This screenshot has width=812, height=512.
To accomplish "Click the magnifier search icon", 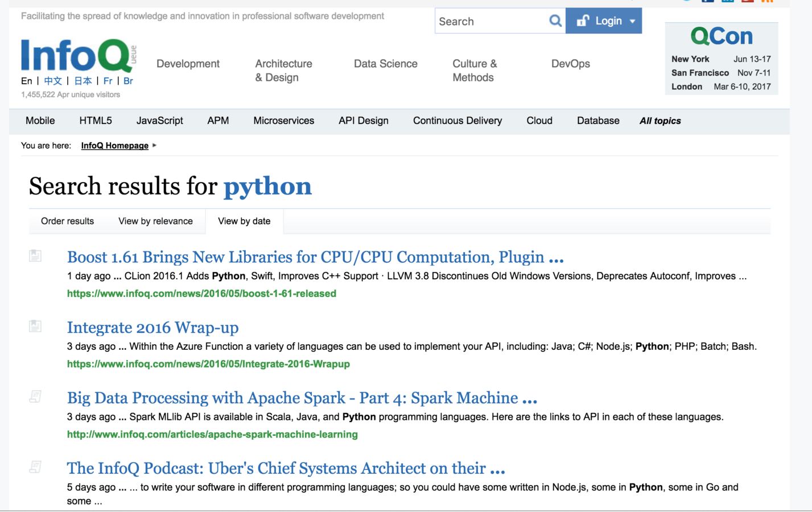I will [x=555, y=21].
